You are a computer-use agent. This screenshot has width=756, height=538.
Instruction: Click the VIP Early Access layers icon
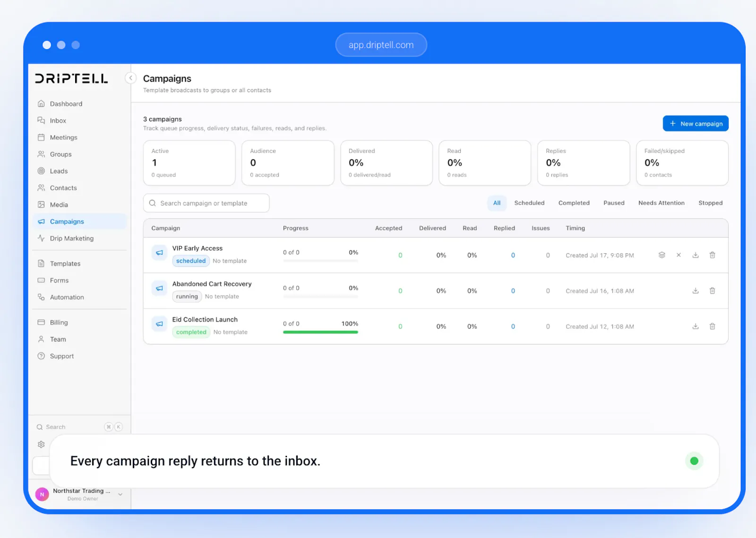[x=662, y=255]
